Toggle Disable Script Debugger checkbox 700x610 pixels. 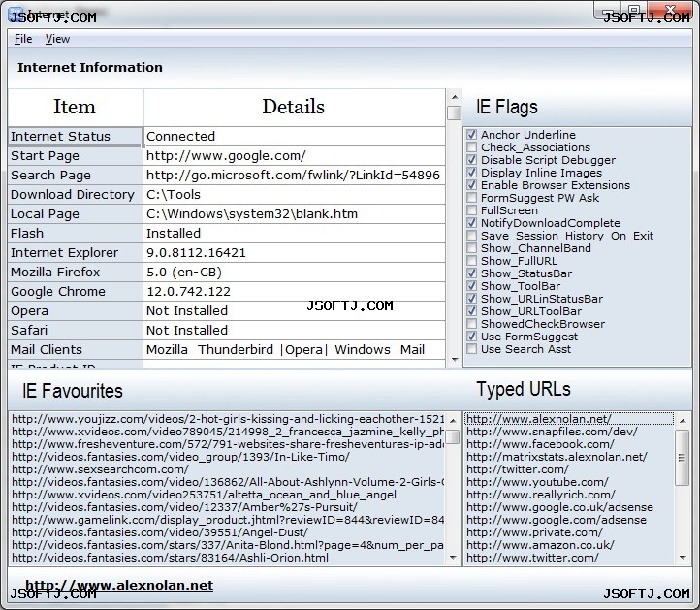pyautogui.click(x=471, y=159)
